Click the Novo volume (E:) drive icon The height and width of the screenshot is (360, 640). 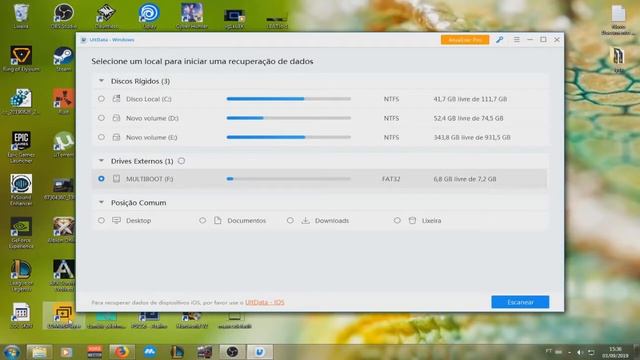[116, 137]
